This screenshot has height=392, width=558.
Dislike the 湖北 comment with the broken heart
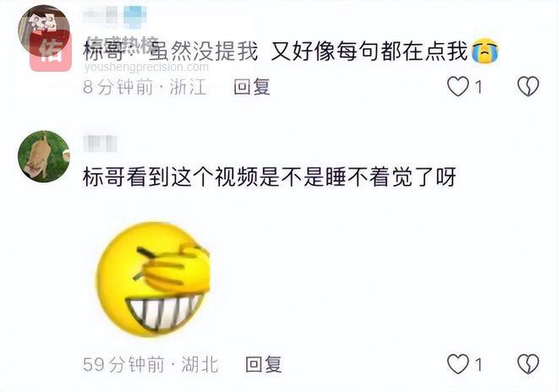pos(528,364)
